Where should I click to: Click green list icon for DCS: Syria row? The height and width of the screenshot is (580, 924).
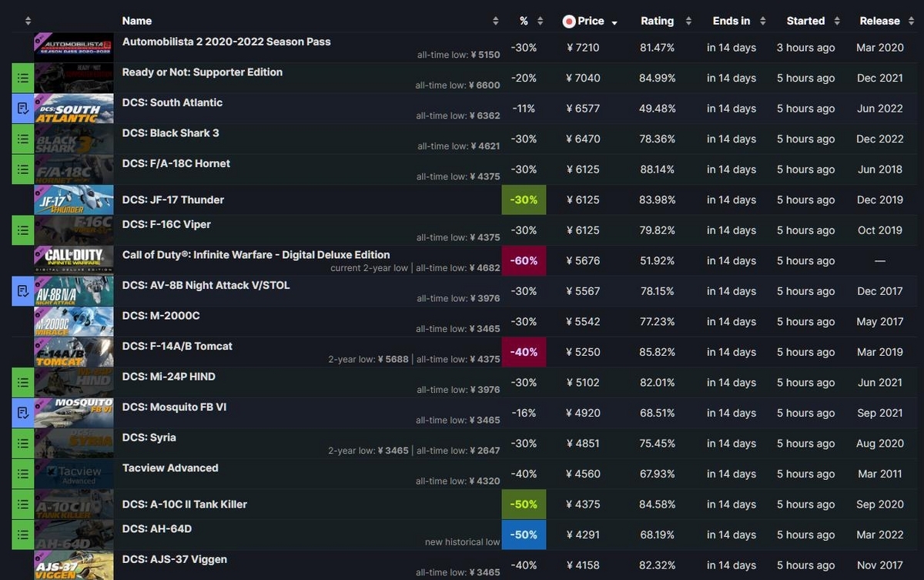(23, 444)
